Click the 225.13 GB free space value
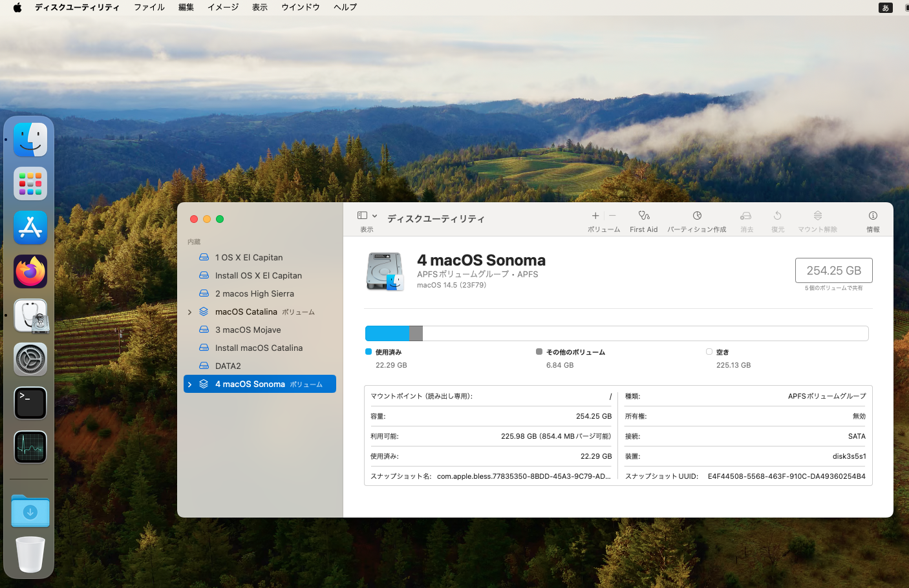This screenshot has height=588, width=909. pyautogui.click(x=733, y=365)
